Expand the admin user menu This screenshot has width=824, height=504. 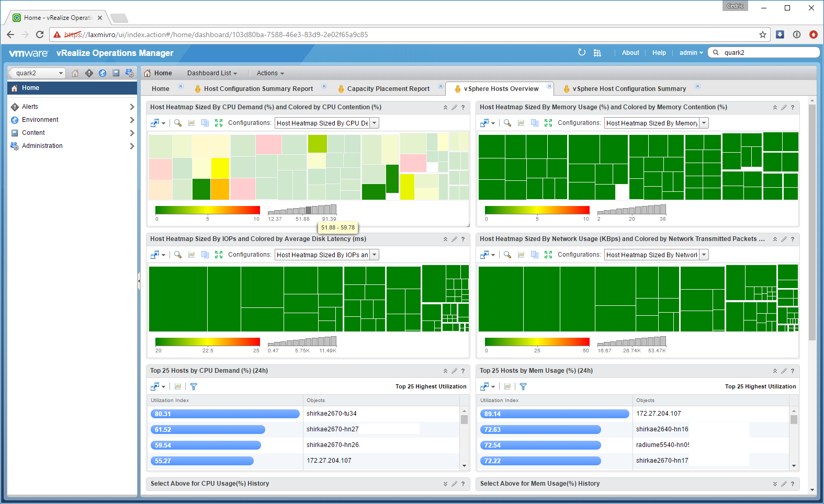coord(691,53)
